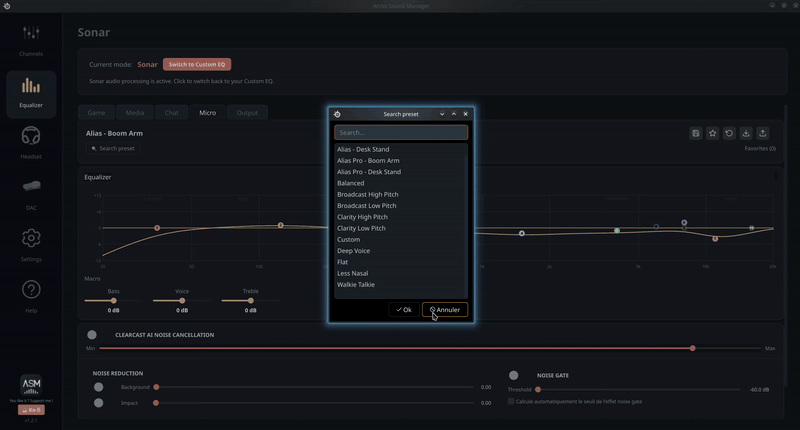Viewport: 800px width, 430px height.
Task: Click the Impact noise reduction slider handle
Action: click(x=156, y=403)
